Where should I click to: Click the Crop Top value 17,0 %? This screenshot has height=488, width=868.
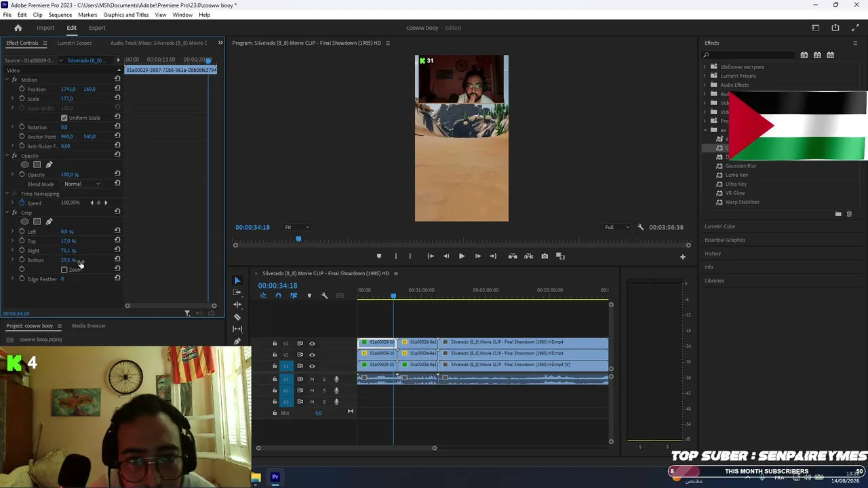[68, 241]
